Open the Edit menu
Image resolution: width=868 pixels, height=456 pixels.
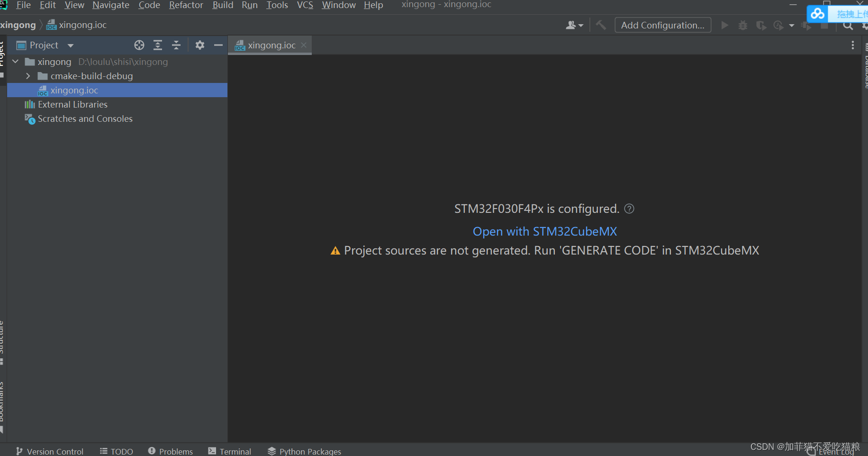pyautogui.click(x=47, y=5)
